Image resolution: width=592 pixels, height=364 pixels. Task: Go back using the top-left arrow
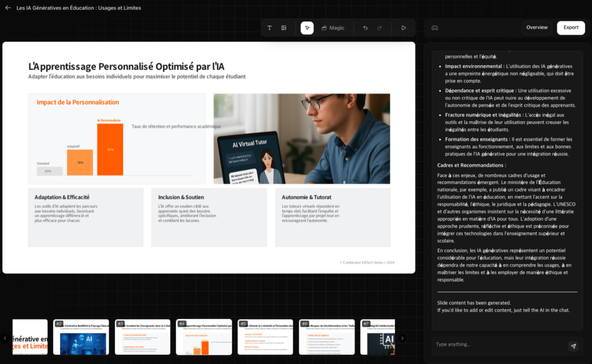[8, 8]
